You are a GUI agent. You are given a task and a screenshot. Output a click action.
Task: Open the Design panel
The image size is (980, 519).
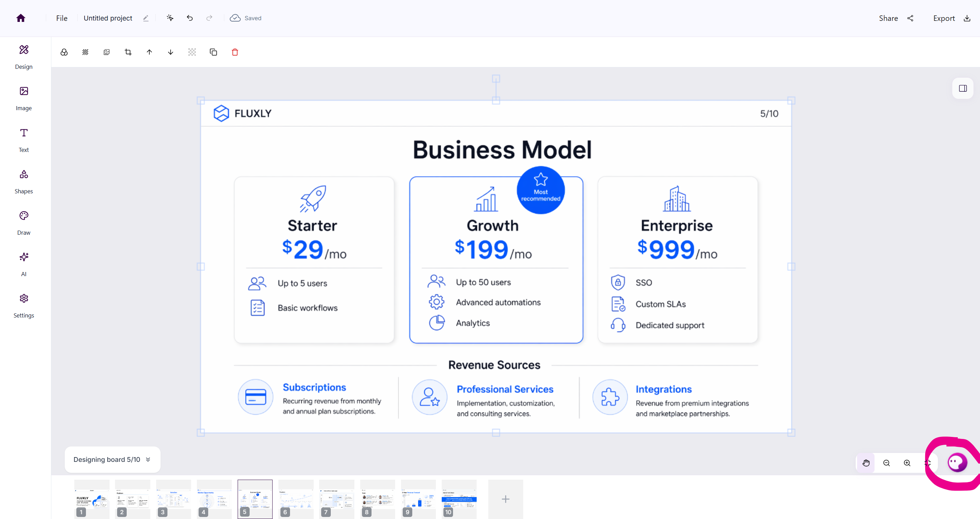pyautogui.click(x=24, y=57)
